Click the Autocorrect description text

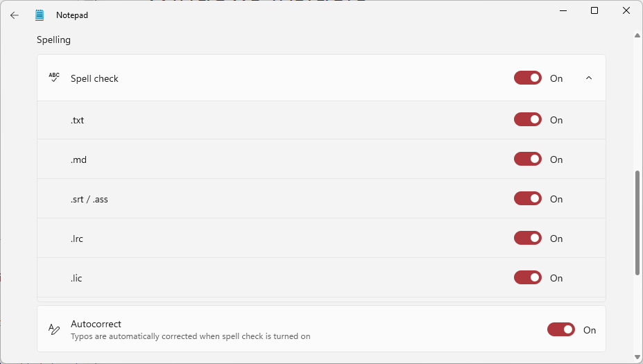click(190, 336)
